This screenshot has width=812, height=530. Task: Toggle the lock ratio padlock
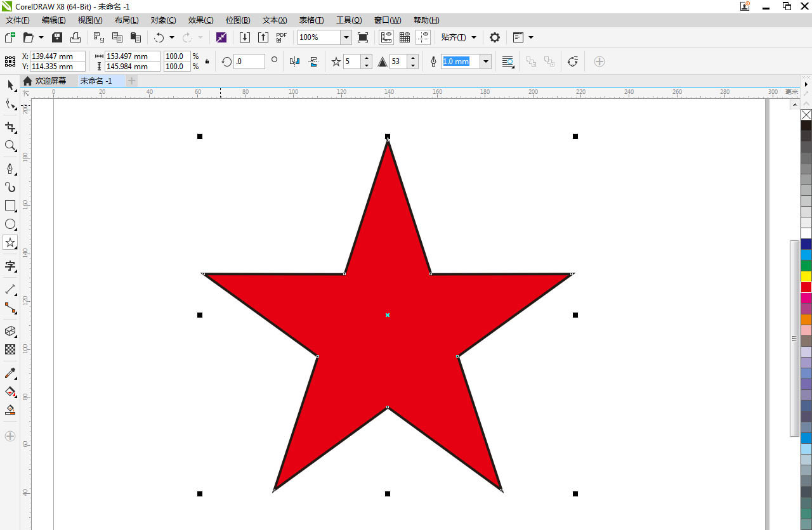[207, 61]
